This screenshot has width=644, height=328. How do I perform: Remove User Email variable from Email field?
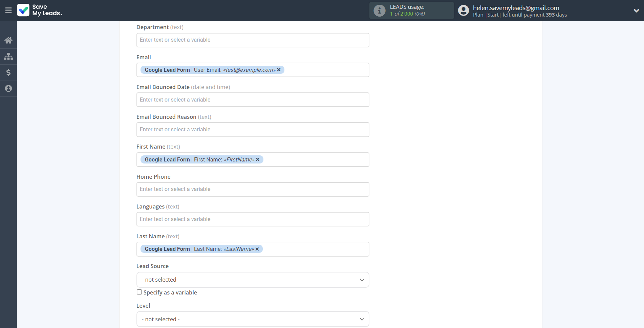[x=279, y=70]
